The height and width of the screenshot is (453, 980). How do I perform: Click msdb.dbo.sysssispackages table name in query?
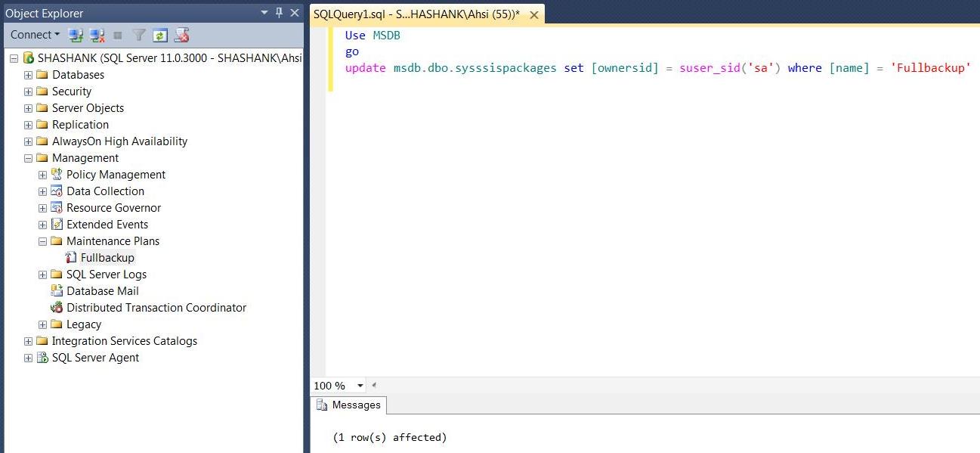coord(475,68)
